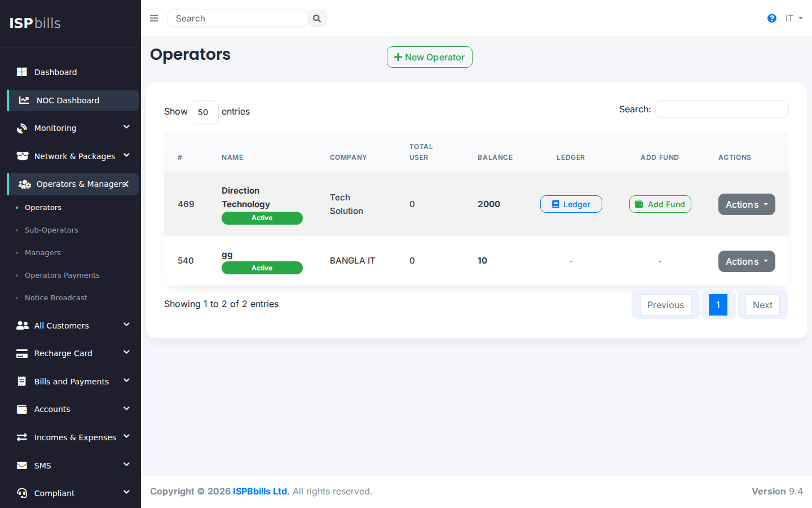Sort by the Total User column header
Viewport: 812px width, 508px height.
pos(421,152)
